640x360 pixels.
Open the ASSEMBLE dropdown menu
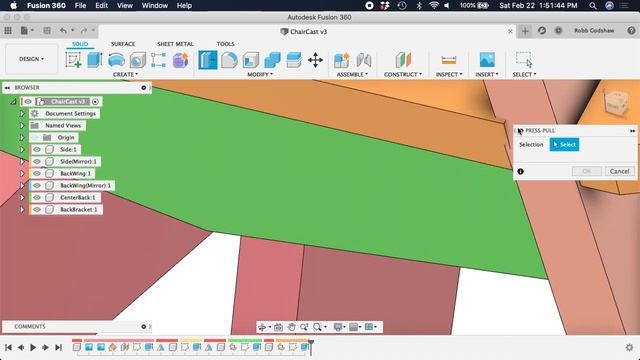352,74
